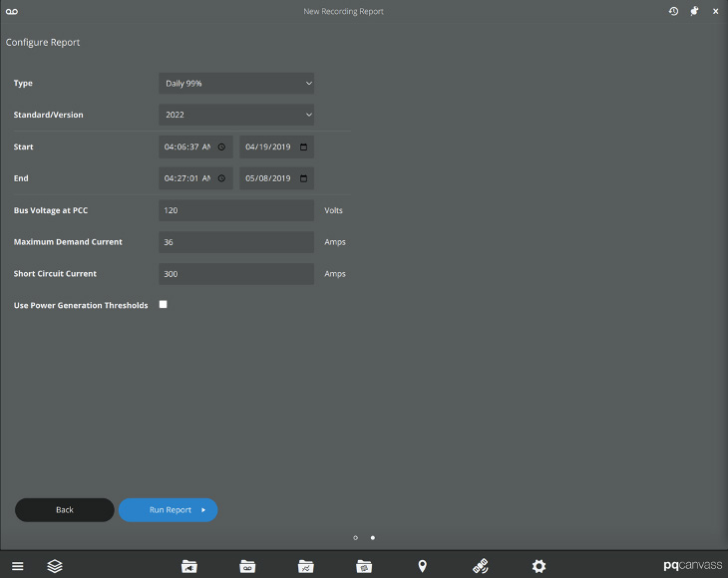Enable Use Power Generation Thresholds checkbox
The height and width of the screenshot is (578, 728).
[164, 305]
